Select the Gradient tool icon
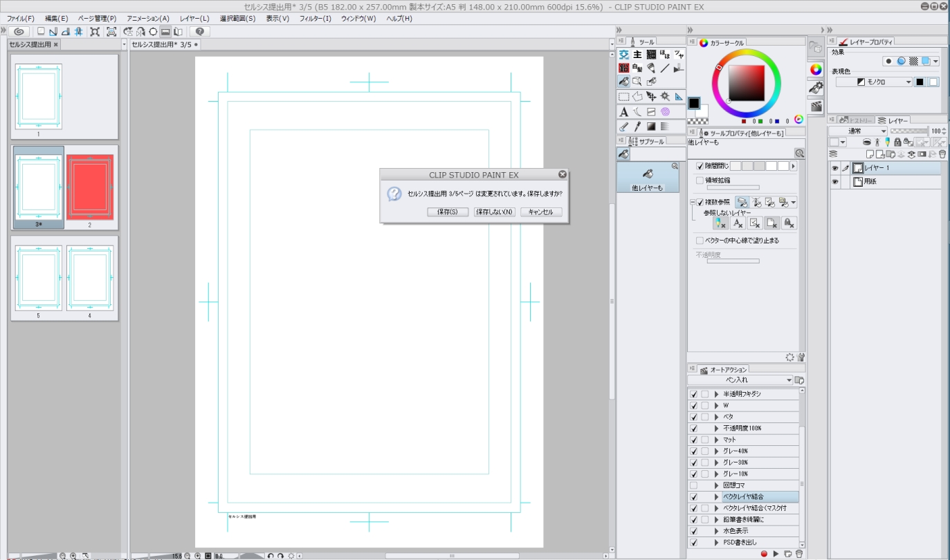This screenshot has height=560, width=950. click(651, 127)
